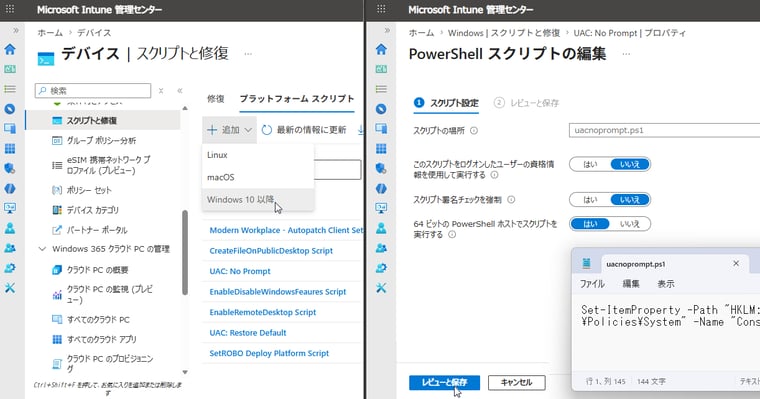Open Troubleshooting tools icon in right sidebar
This screenshot has height=399, width=760.
click(x=381, y=288)
